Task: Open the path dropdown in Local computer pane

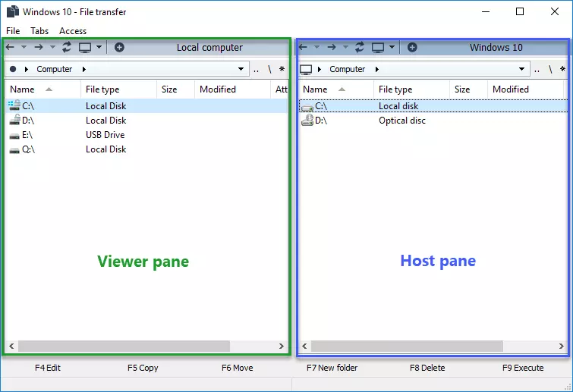Action: 241,69
